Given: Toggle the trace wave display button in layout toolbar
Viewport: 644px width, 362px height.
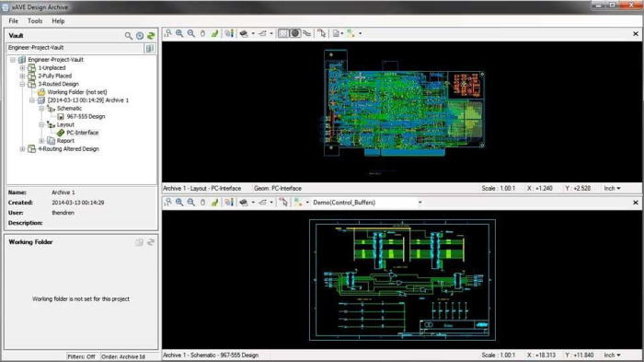Looking at the screenshot, I should [306, 34].
